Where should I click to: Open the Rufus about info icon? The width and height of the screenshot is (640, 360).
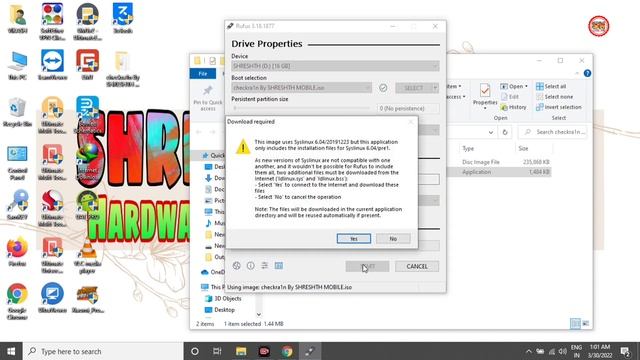point(251,266)
